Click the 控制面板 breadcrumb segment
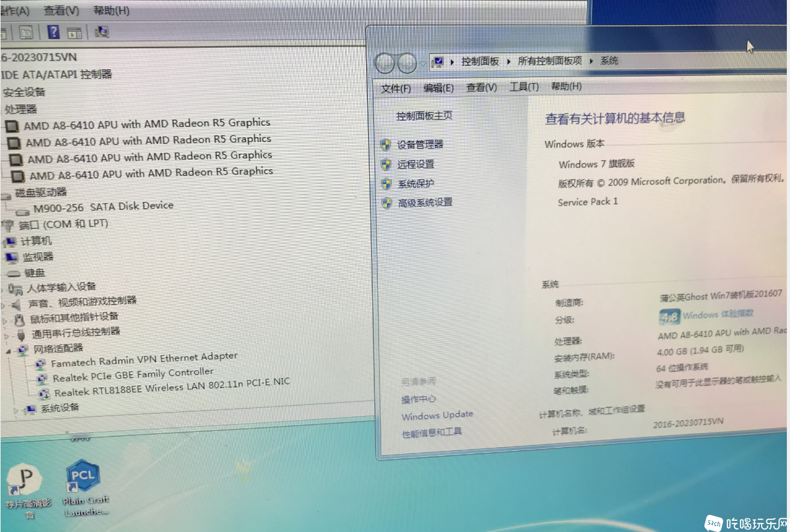 point(480,61)
